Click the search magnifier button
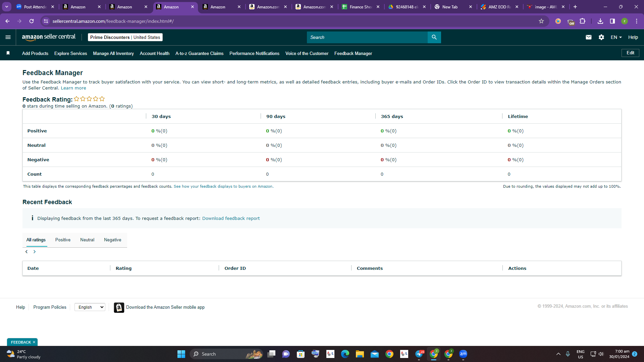 (434, 37)
